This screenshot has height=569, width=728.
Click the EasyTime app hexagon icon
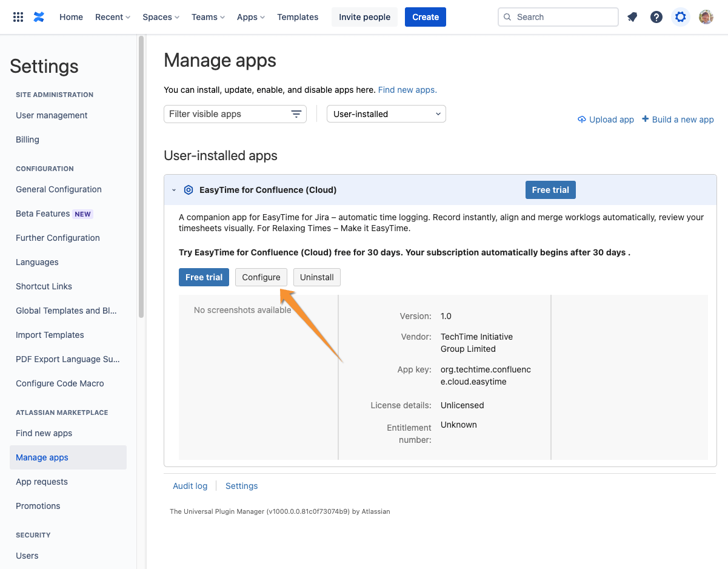pos(189,190)
